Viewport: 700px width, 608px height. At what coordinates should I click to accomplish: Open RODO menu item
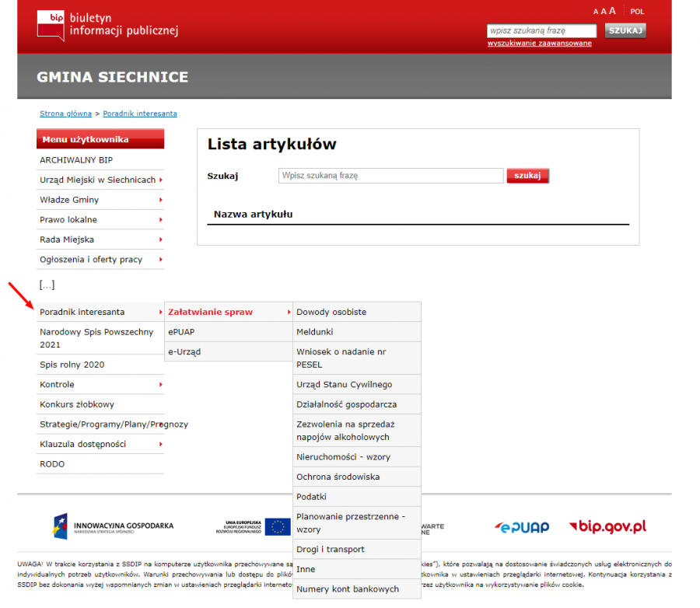100,464
